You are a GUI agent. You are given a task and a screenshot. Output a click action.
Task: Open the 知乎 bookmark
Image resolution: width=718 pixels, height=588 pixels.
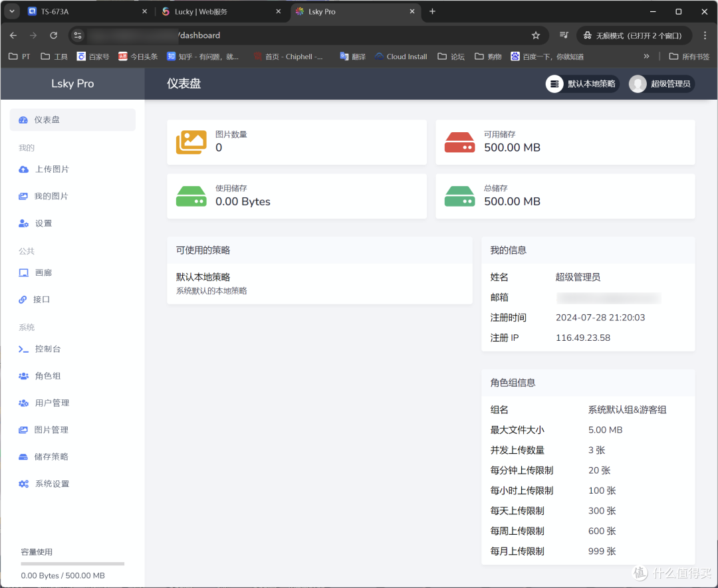click(x=203, y=56)
